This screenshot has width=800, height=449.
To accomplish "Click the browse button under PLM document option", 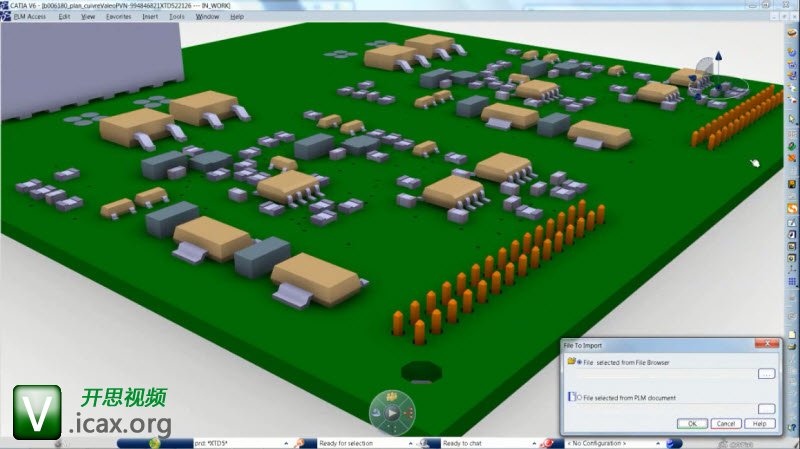I will point(766,409).
